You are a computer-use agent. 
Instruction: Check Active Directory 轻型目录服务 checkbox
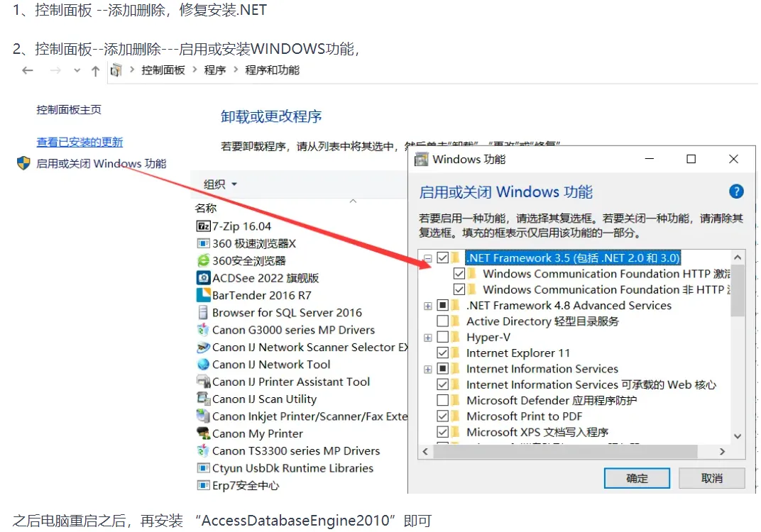443,321
